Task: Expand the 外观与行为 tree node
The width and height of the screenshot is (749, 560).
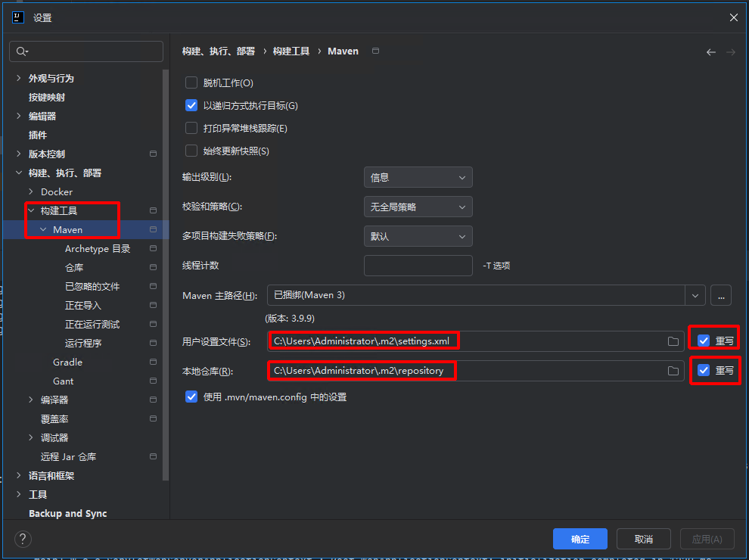Action: tap(19, 78)
